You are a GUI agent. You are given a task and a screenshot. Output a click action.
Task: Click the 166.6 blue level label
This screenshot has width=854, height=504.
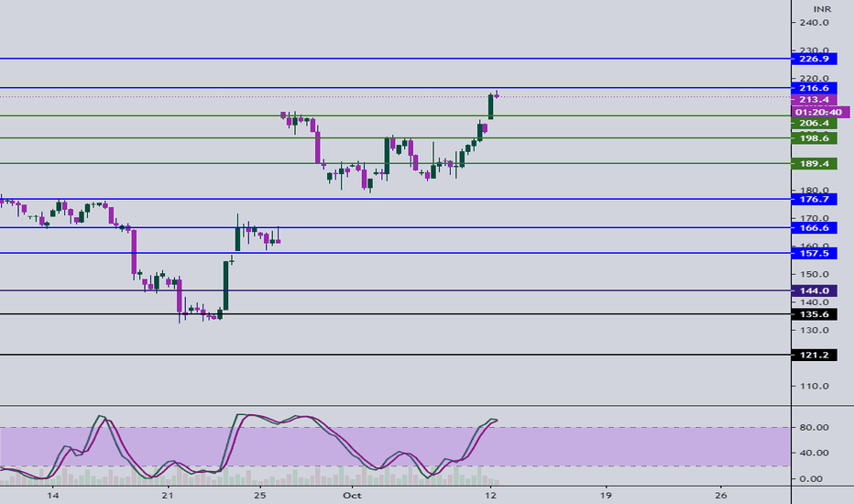(814, 228)
